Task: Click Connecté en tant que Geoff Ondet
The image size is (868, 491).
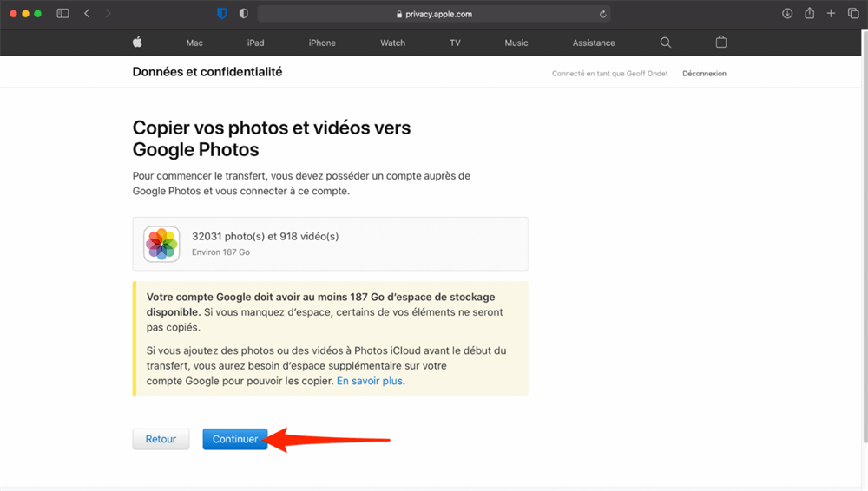Action: (609, 74)
